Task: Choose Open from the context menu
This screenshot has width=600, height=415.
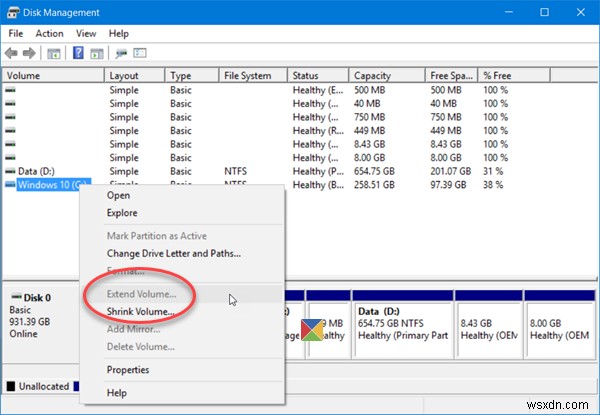Action: point(182,195)
